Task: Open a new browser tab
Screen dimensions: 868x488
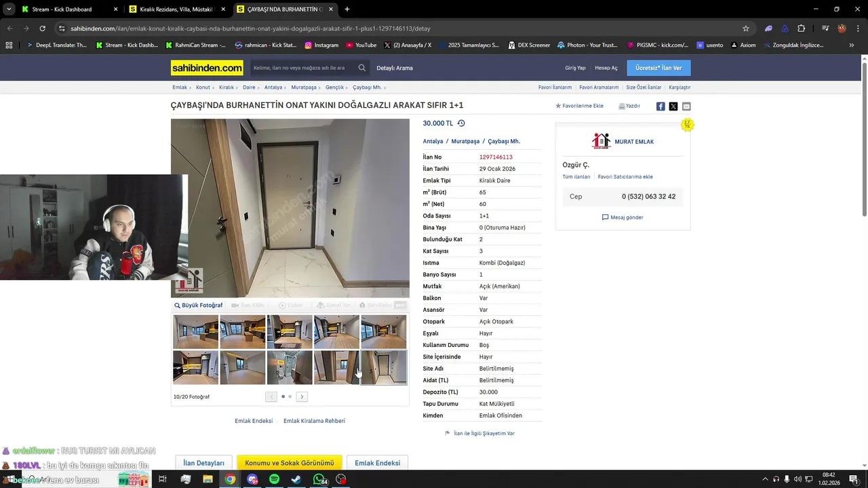Action: (x=347, y=9)
